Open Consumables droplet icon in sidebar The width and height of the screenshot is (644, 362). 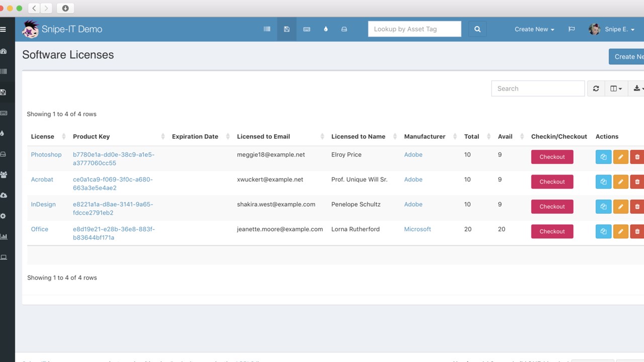(x=3, y=133)
